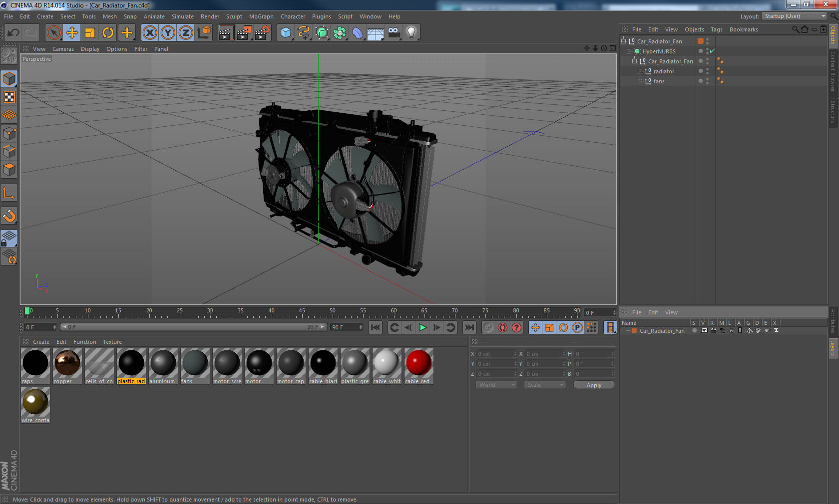Activate the Rotate tool

(x=108, y=33)
